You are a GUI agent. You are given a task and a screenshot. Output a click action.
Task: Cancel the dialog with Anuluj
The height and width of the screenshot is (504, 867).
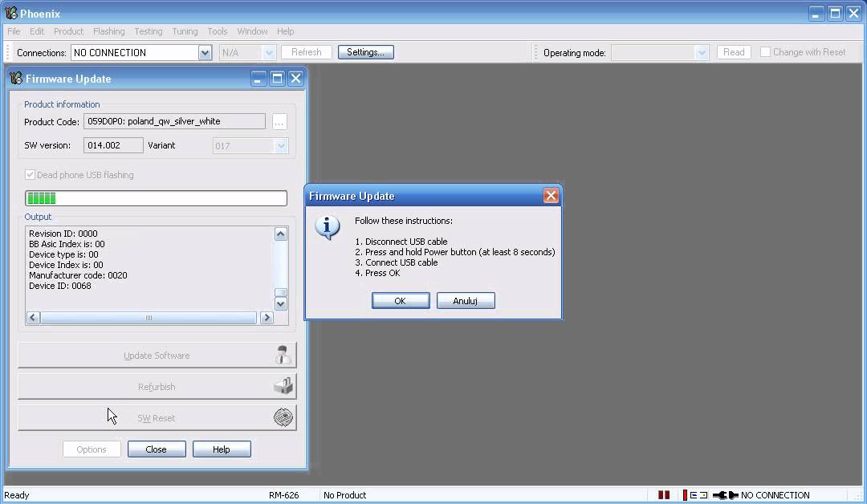coord(466,301)
